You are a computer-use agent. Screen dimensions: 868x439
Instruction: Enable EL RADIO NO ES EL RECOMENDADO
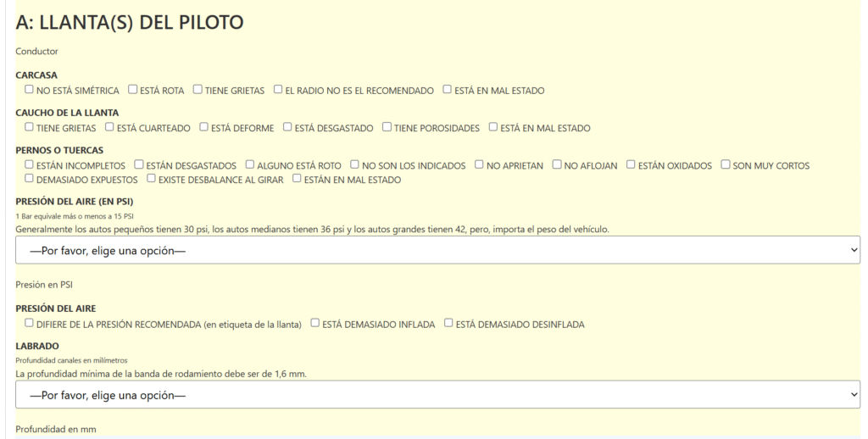(278, 89)
